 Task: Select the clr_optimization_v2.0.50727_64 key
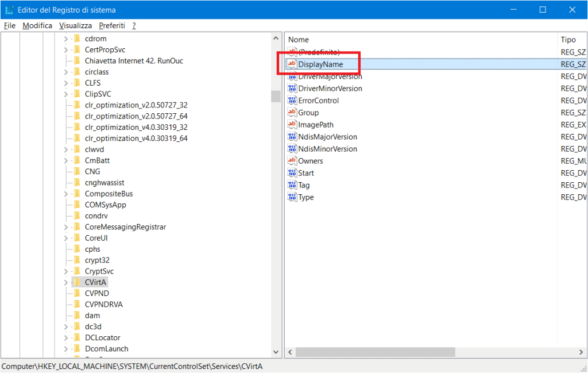coord(136,116)
